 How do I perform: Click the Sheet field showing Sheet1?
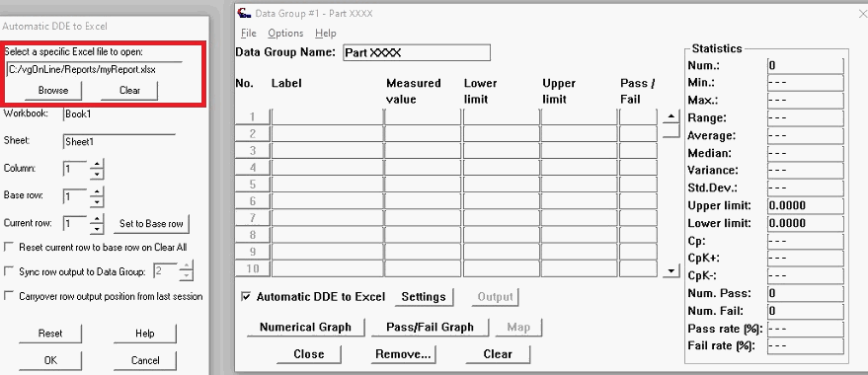coord(119,141)
